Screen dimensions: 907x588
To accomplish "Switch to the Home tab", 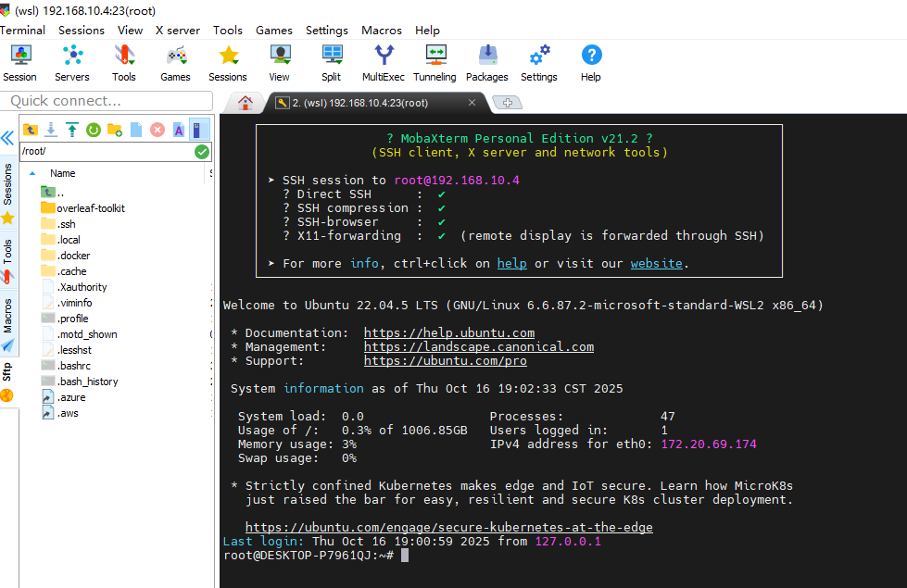I will coord(246,103).
